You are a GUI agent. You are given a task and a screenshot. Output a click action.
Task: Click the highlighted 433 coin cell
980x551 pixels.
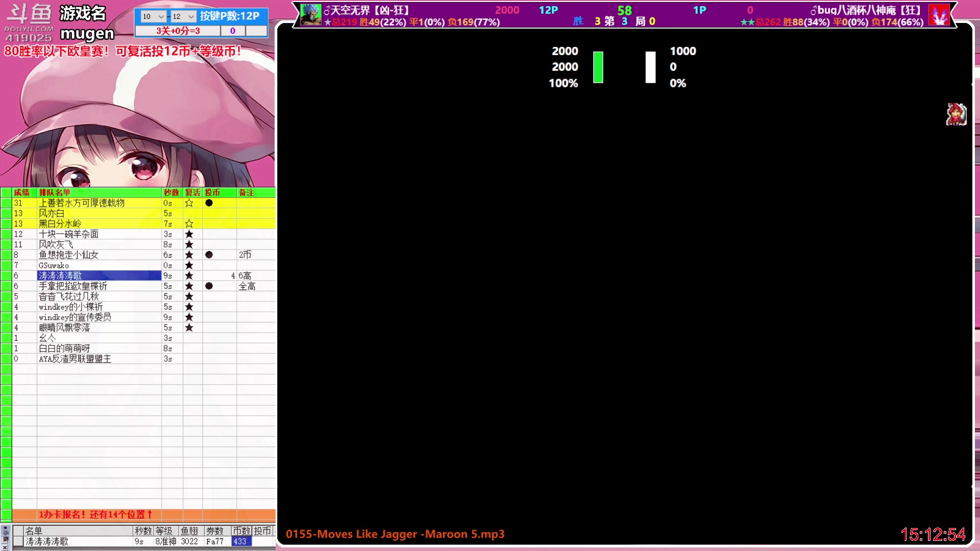pyautogui.click(x=241, y=541)
